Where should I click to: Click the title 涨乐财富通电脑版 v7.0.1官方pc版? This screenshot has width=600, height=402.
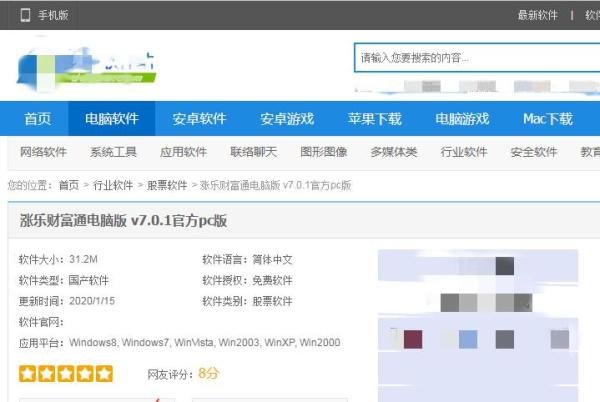click(x=123, y=221)
